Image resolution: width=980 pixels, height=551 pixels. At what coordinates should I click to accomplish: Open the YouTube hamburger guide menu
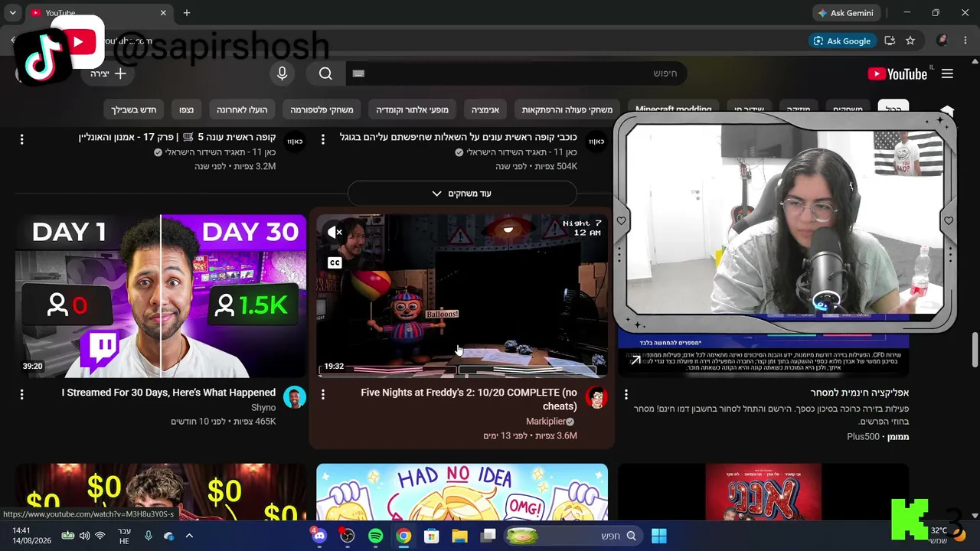(x=947, y=73)
